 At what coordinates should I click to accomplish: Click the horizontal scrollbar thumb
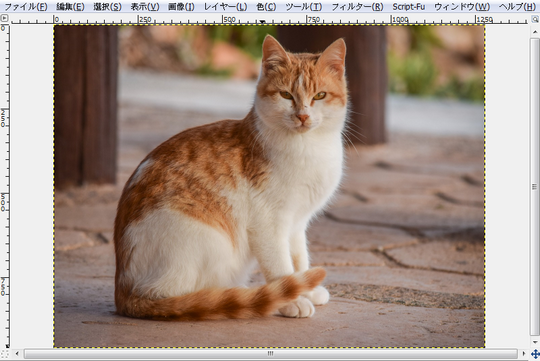click(270, 354)
